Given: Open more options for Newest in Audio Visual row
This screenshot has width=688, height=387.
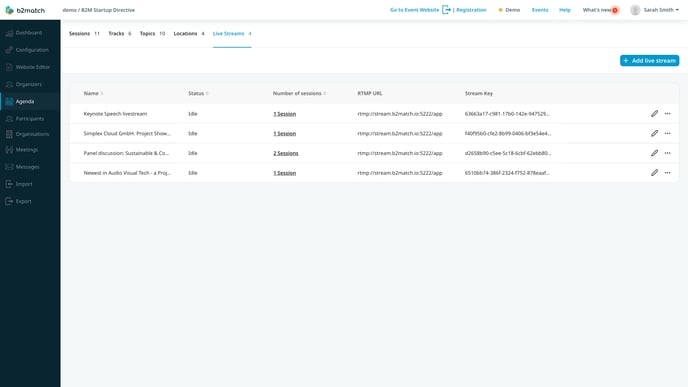Looking at the screenshot, I should click(x=667, y=173).
